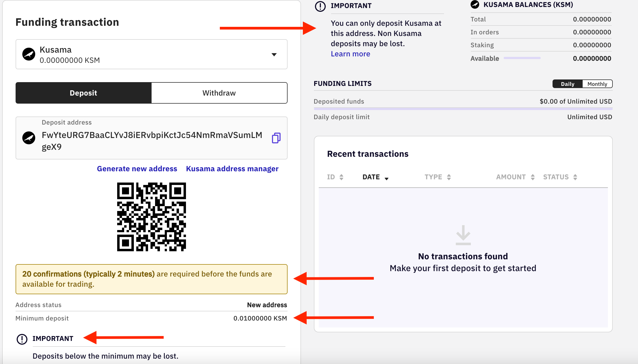Click $0.00 of Unlimited USD value
638x364 pixels.
pos(576,101)
